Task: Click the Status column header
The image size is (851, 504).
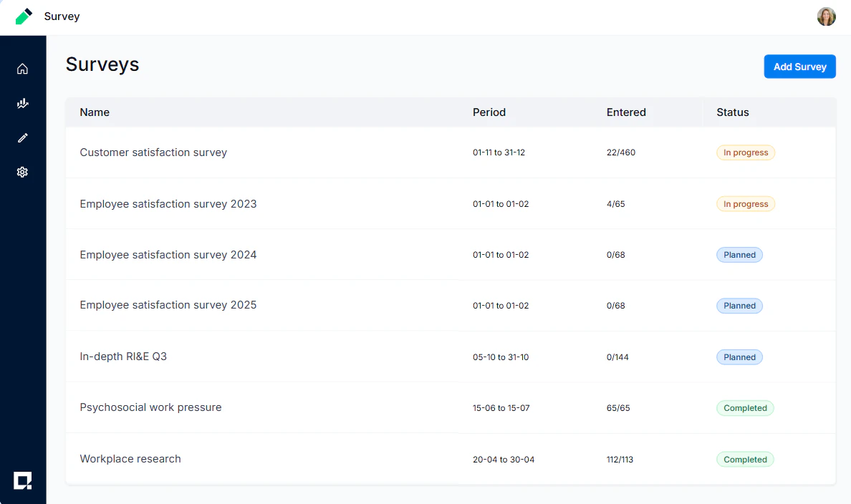Action: point(732,112)
